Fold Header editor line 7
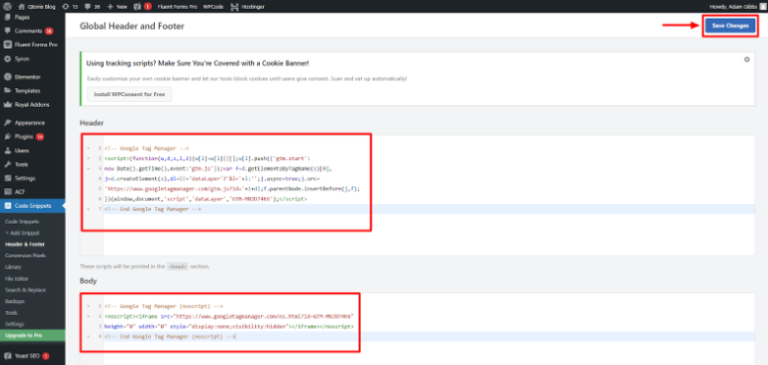 tap(87, 209)
